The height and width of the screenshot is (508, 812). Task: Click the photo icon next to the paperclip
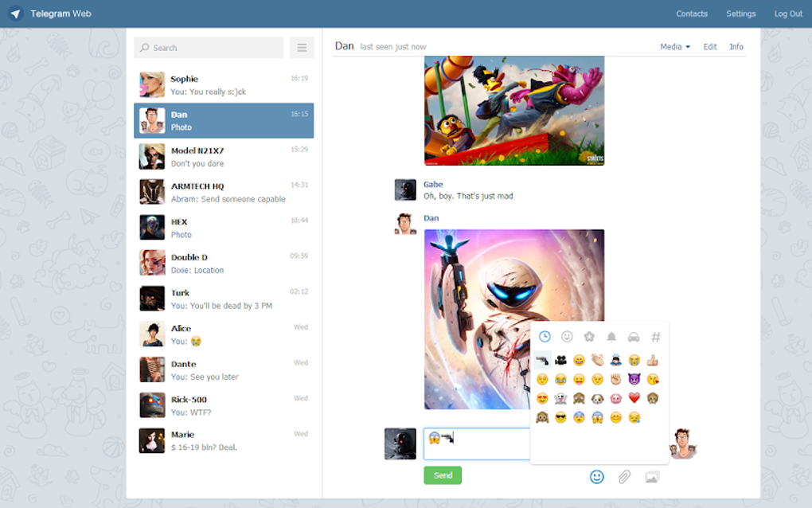[653, 475]
